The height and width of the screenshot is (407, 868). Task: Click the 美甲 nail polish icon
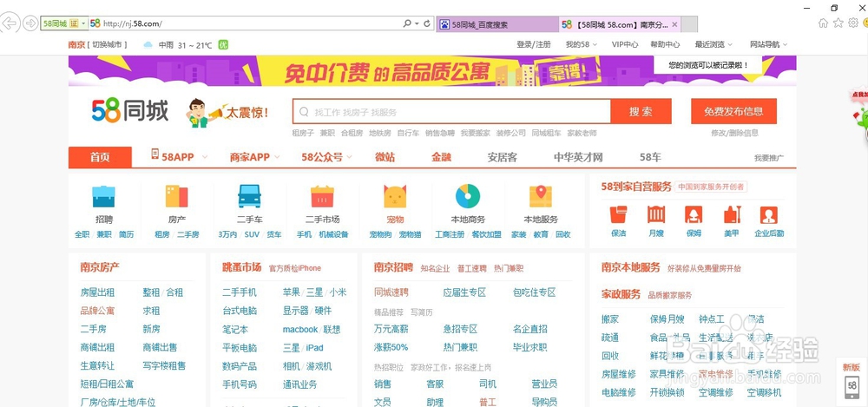click(x=731, y=214)
